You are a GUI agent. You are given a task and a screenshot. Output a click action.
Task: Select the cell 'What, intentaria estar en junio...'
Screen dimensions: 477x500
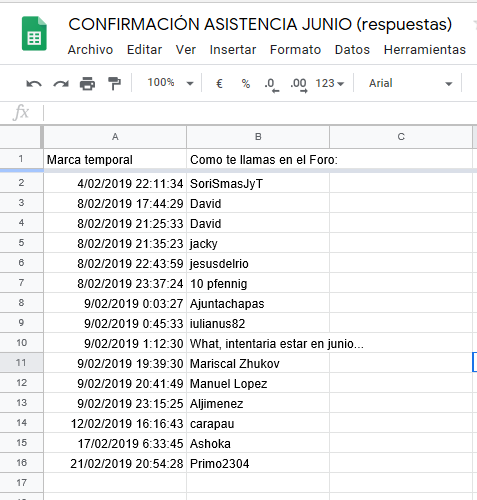[x=258, y=343]
